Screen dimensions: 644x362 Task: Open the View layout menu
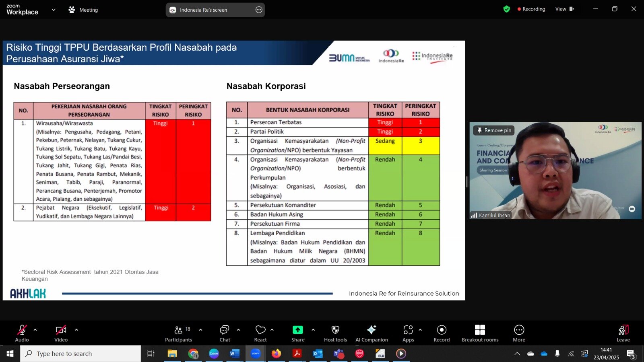click(x=564, y=9)
